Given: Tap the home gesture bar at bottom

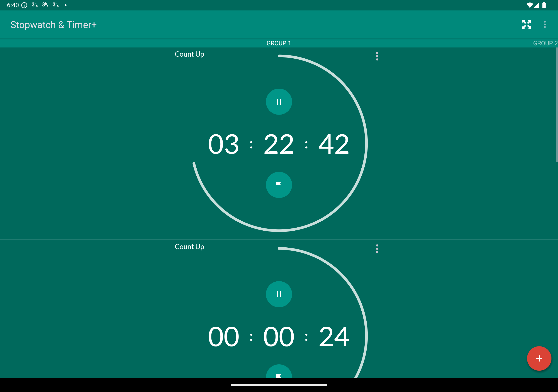Looking at the screenshot, I should pyautogui.click(x=279, y=385).
